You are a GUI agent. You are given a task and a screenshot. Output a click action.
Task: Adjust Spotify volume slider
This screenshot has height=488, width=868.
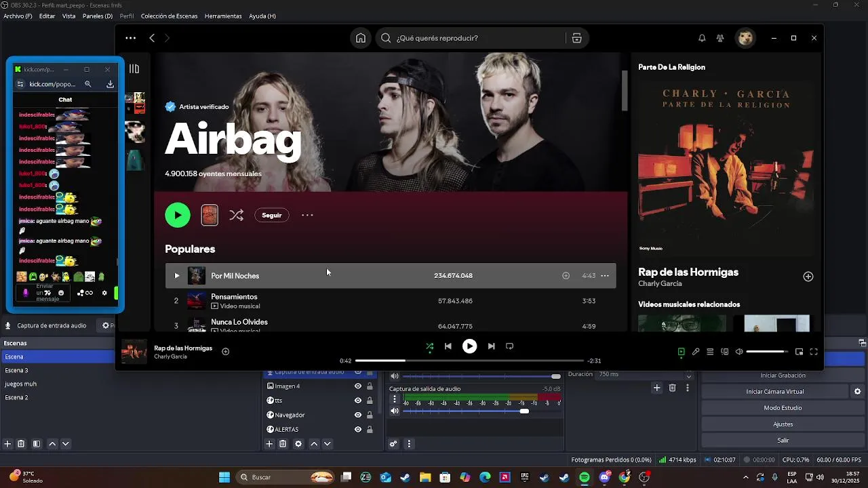768,352
